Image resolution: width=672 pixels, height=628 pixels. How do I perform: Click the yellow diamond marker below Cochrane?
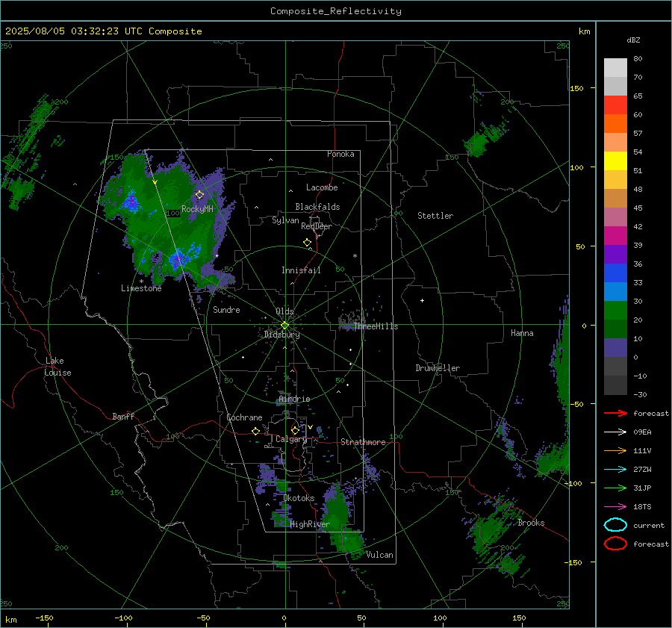tap(255, 431)
